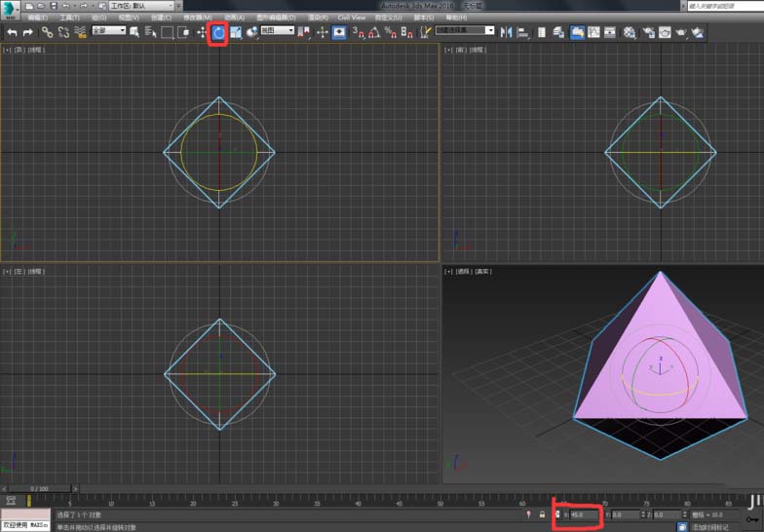This screenshot has height=532, width=764.
Task: Toggle the Select and Manipulate tool
Action: pos(322,33)
